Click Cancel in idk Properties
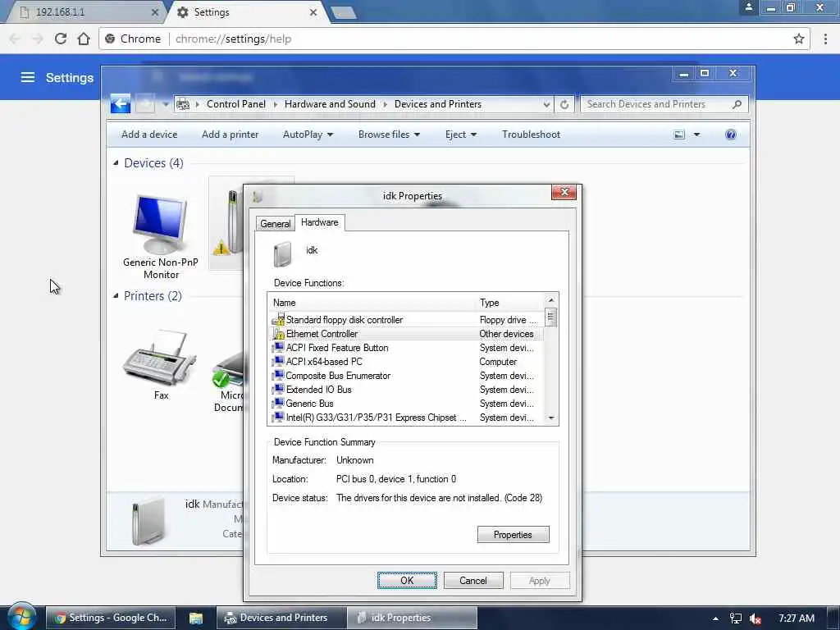 pos(473,580)
